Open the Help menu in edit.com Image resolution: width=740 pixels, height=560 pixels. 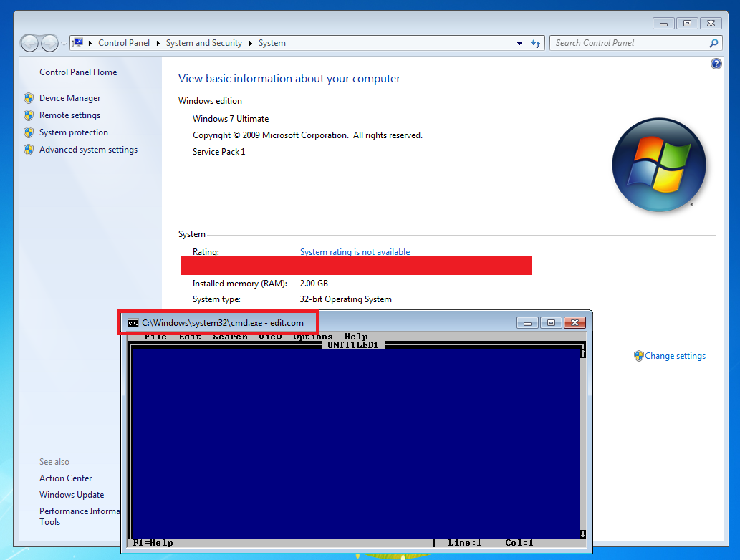click(356, 337)
